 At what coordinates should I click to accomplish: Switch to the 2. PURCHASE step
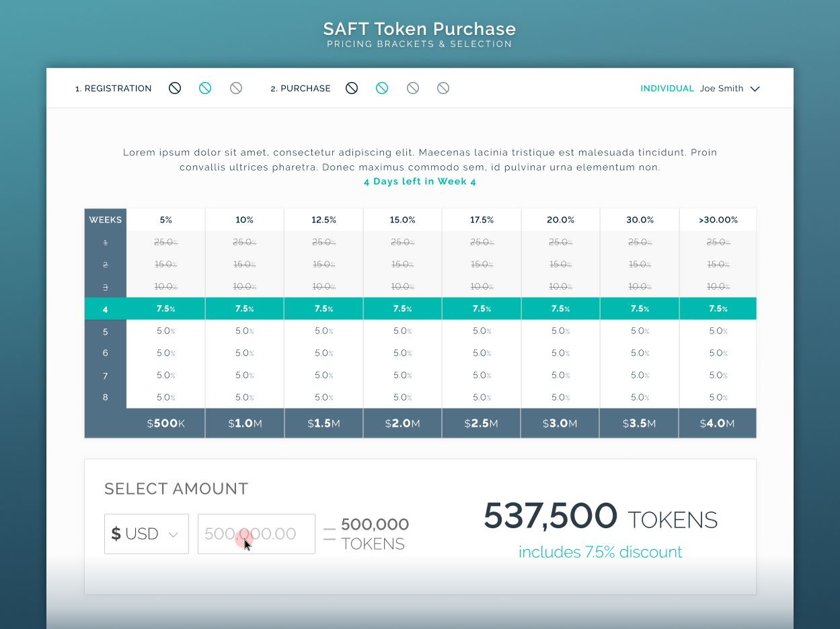(x=300, y=88)
